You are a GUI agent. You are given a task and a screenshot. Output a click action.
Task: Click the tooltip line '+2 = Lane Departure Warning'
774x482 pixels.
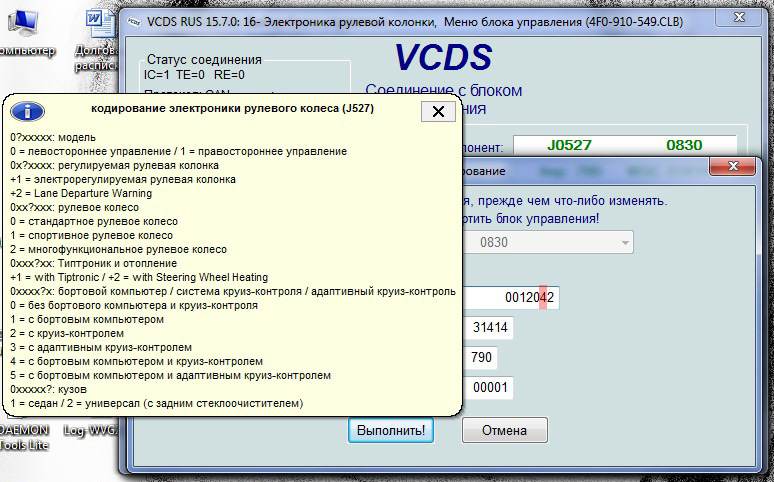[81, 193]
